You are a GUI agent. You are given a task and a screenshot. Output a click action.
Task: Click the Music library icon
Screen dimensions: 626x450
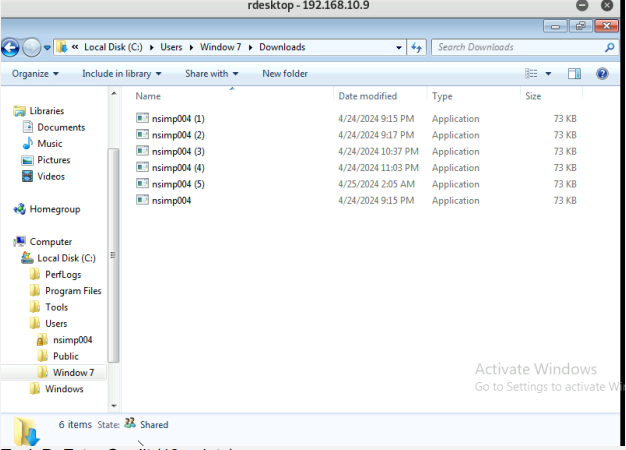coord(27,144)
